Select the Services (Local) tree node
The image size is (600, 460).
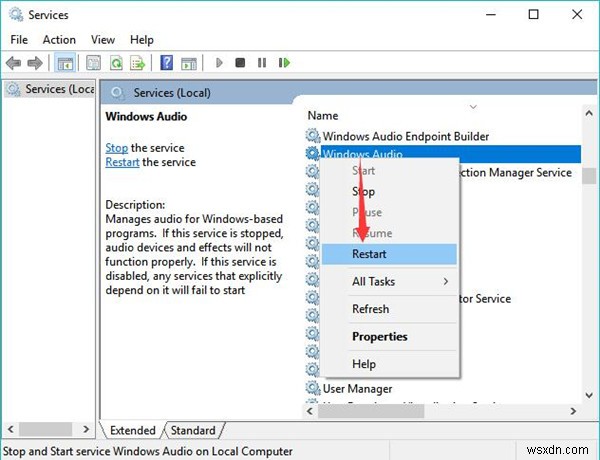tap(50, 89)
